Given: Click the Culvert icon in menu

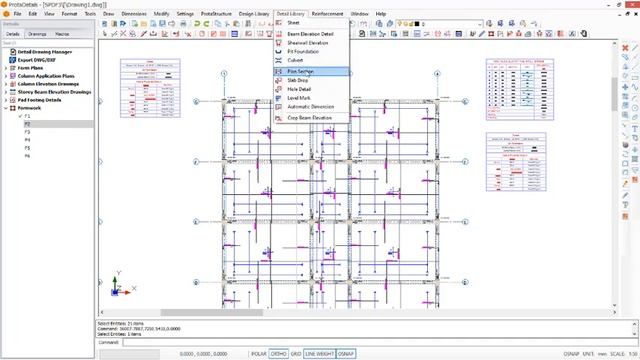Looking at the screenshot, I should click(278, 60).
